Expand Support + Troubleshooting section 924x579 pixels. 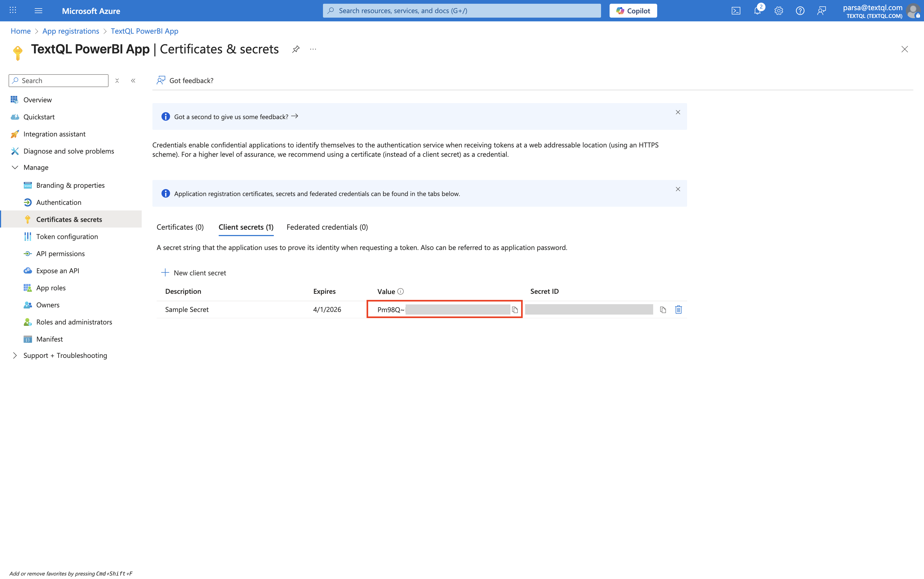click(x=15, y=355)
